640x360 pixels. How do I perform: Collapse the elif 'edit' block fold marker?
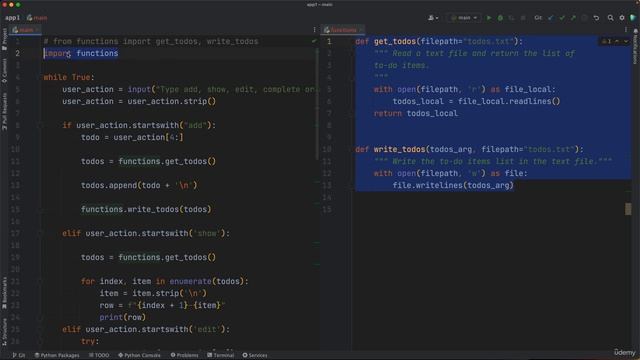click(41, 329)
